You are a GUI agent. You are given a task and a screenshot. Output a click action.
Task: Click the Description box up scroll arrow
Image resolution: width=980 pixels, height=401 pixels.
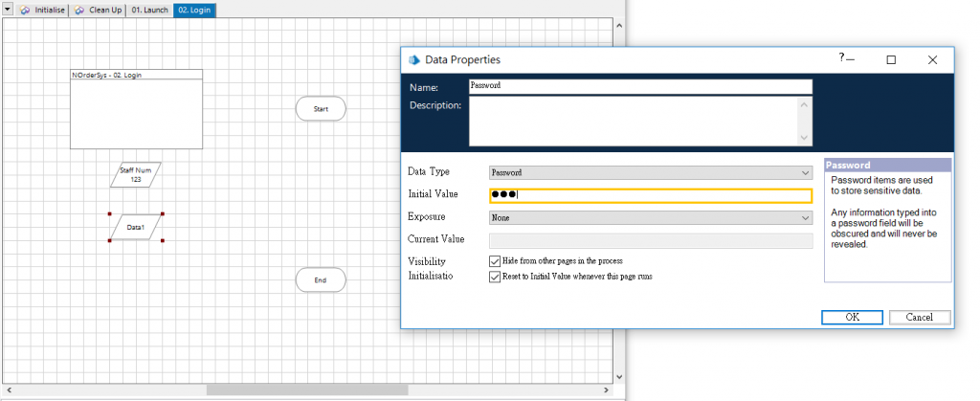tap(804, 104)
